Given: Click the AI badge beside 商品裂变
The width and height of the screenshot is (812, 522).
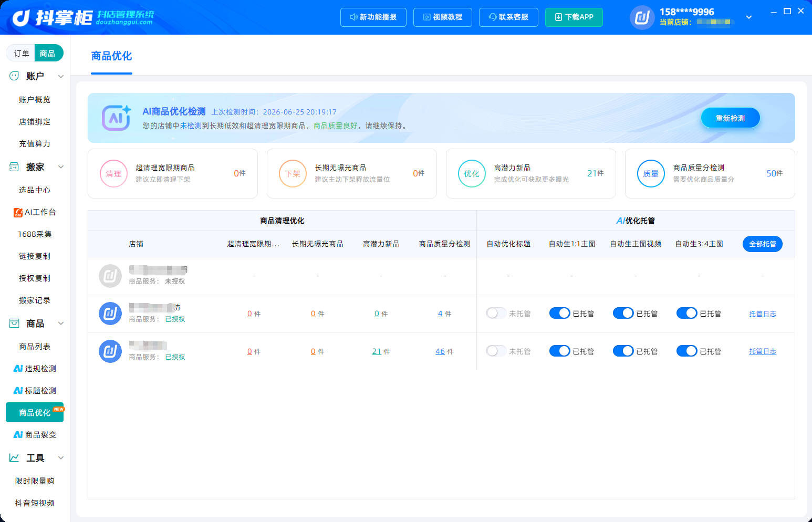Looking at the screenshot, I should click(x=18, y=435).
